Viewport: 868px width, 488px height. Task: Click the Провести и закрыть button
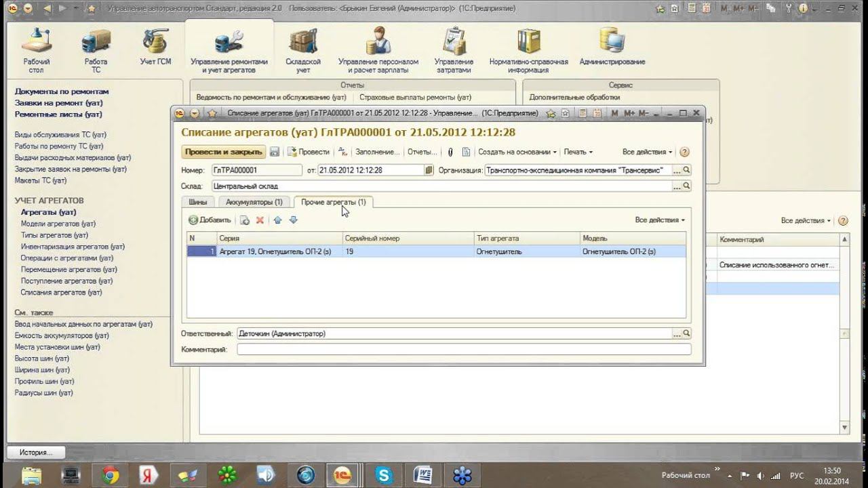click(x=223, y=152)
